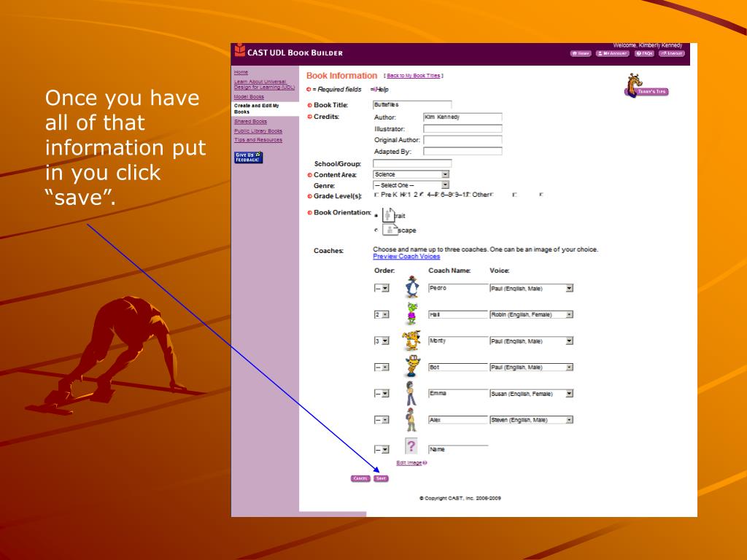Open the Robin (English, Female) voice dropdown

click(x=531, y=315)
